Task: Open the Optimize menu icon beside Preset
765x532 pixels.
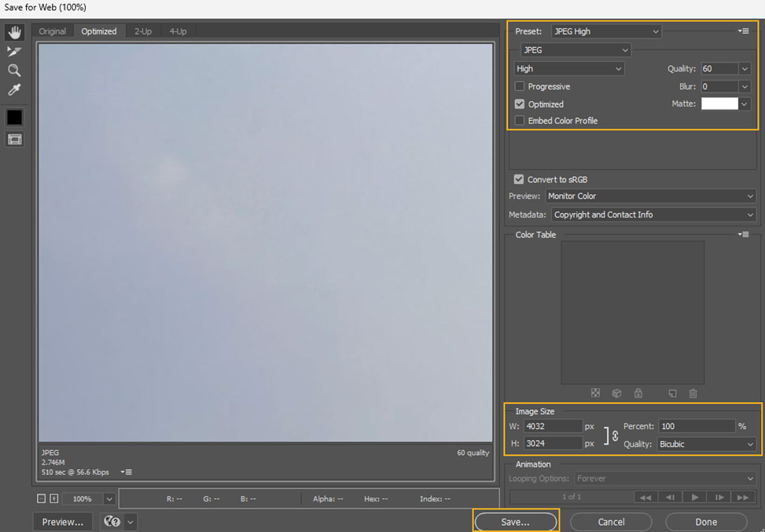Action: coord(743,31)
